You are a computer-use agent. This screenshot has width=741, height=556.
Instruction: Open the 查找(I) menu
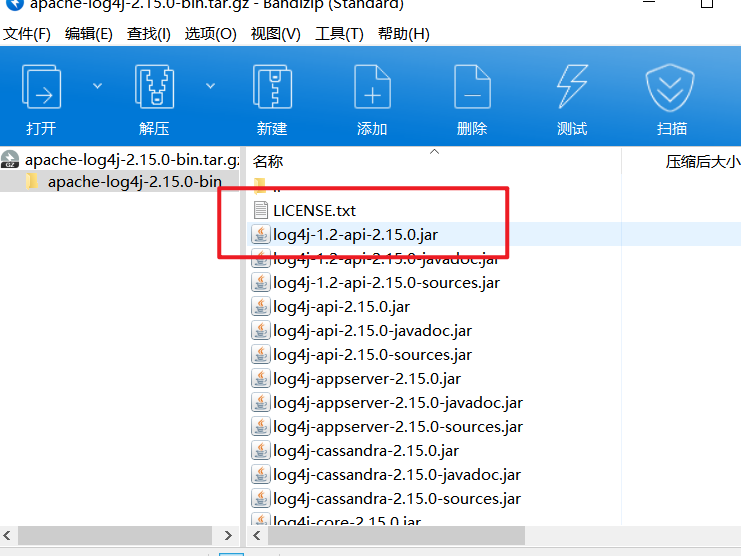click(x=148, y=34)
